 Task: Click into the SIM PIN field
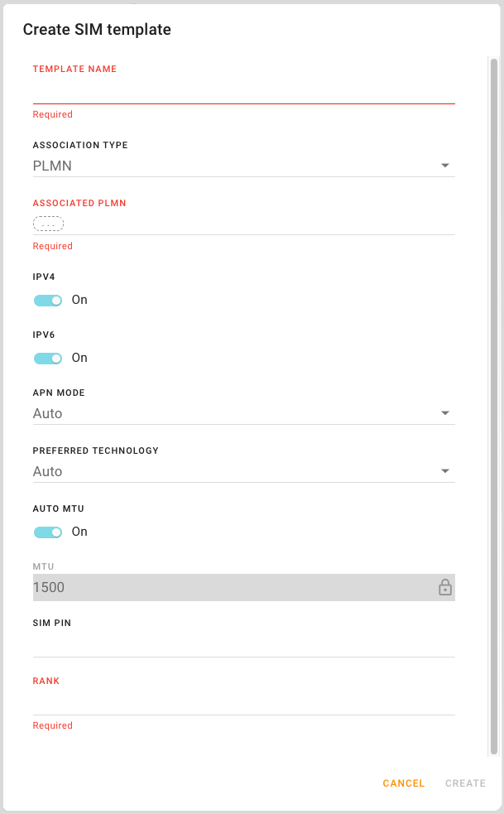pos(244,645)
